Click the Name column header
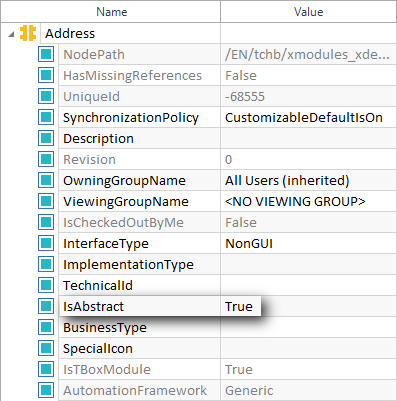Screen dimensions: 397x401 coord(111,12)
